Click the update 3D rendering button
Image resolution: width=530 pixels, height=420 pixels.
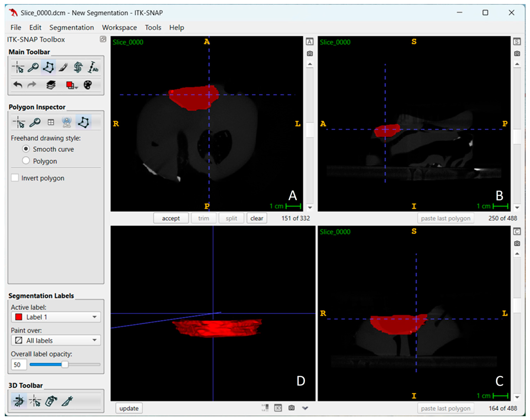pos(129,408)
